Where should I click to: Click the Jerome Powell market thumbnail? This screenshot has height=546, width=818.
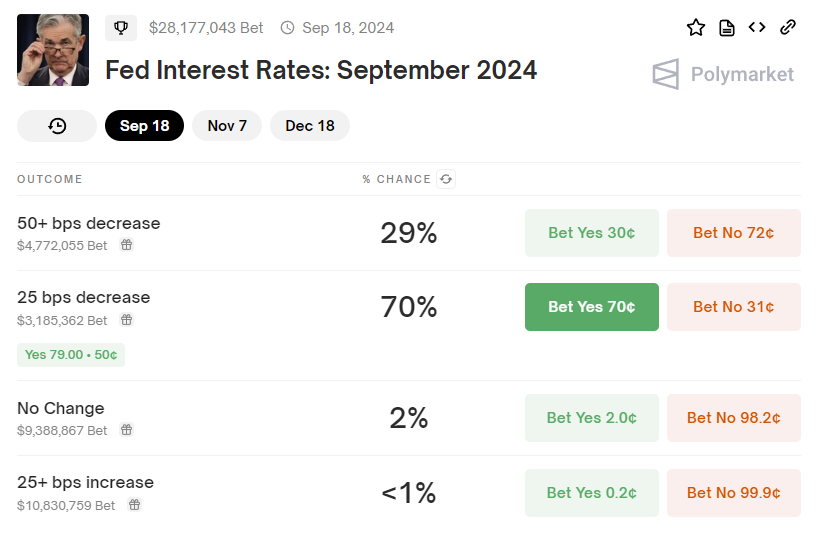[x=53, y=50]
